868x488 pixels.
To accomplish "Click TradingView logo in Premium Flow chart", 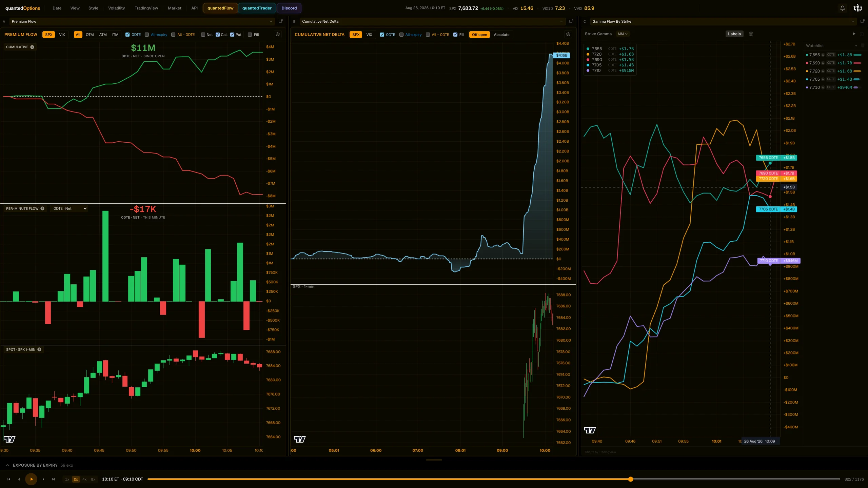I will [x=9, y=439].
